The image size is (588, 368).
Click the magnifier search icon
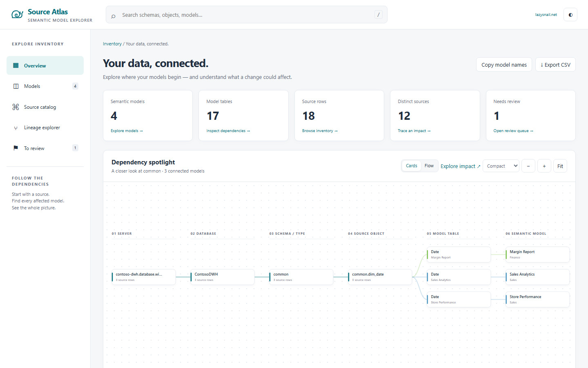(x=114, y=15)
